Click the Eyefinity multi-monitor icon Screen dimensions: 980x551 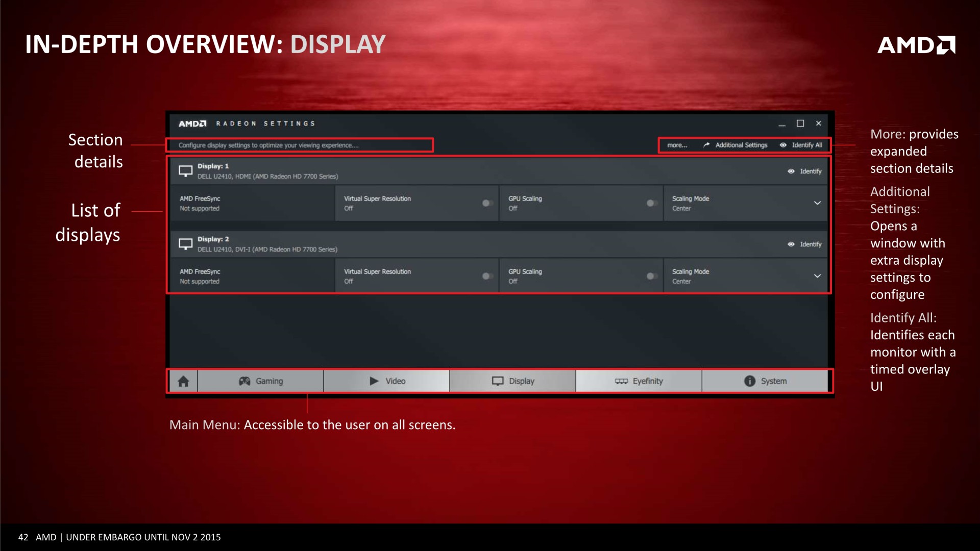tap(621, 381)
